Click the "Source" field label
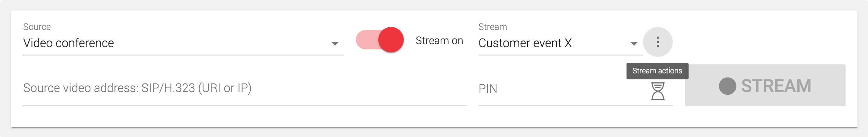The image size is (868, 137). tap(37, 27)
